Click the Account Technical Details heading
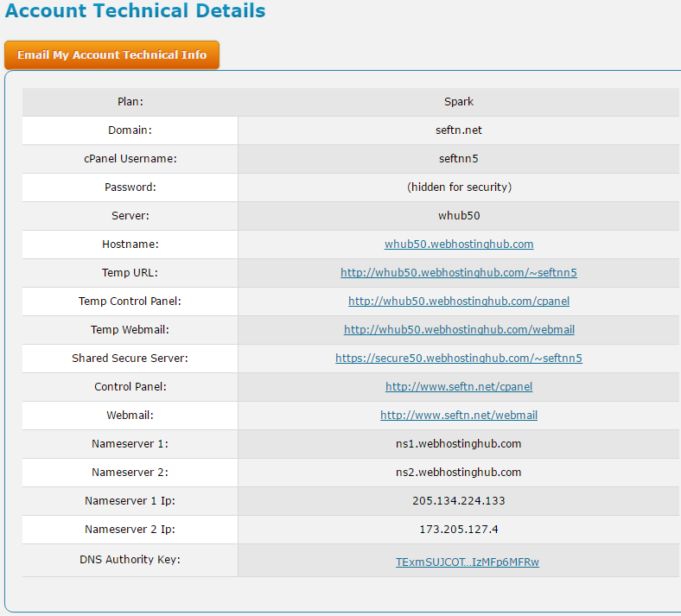681x616 pixels. [x=135, y=10]
